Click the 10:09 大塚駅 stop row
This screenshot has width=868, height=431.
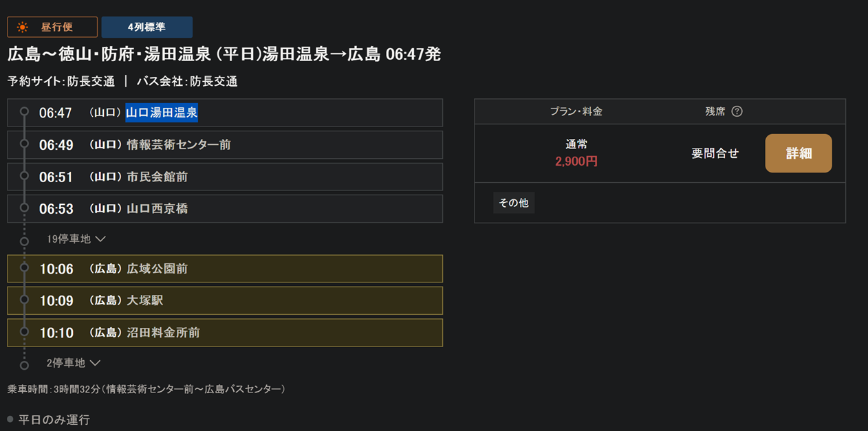pos(224,300)
